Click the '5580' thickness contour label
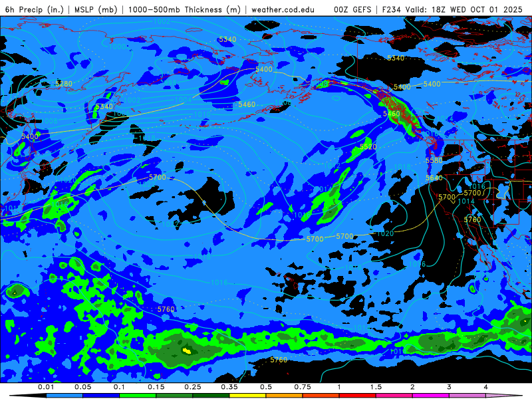This screenshot has width=532, height=399. pos(434,160)
